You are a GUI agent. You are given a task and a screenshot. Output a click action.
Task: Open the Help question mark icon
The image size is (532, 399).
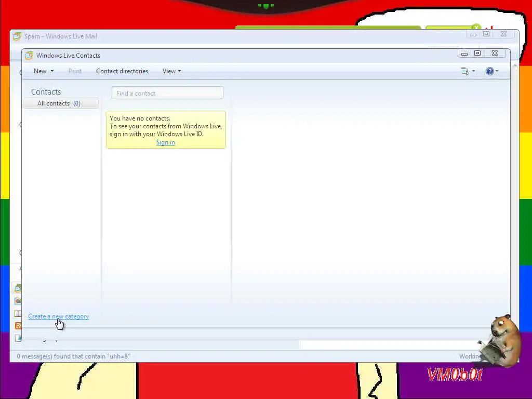coord(489,71)
